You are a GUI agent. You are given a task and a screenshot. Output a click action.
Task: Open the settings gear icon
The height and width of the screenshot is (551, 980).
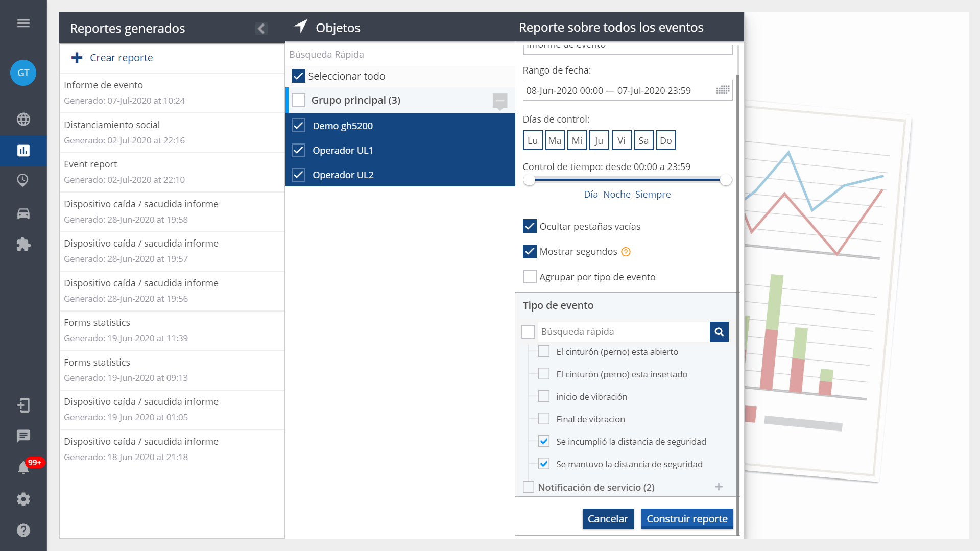pos(23,499)
